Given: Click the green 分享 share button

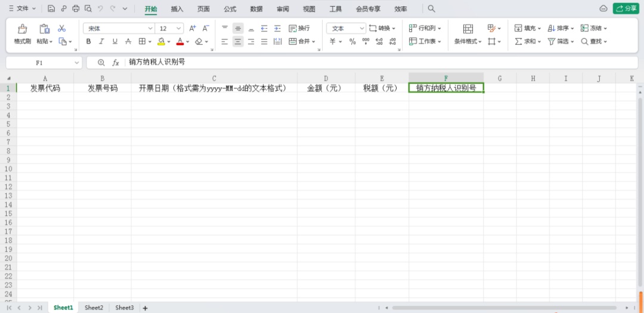Looking at the screenshot, I should coord(626,8).
